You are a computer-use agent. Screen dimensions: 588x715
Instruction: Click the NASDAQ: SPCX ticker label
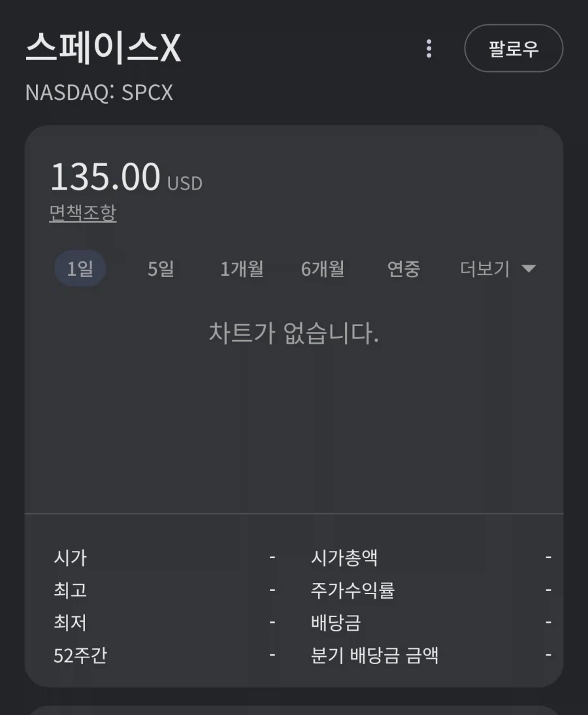click(x=99, y=93)
